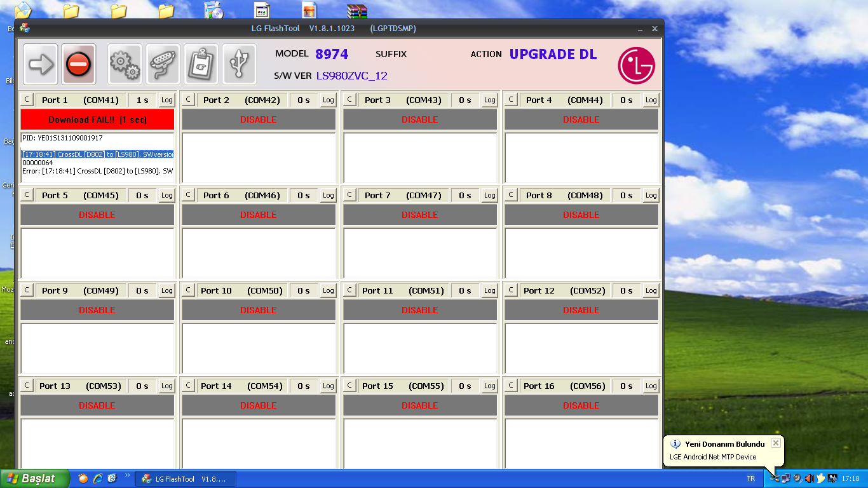Open the Log for Port 2
This screenshot has width=868, height=488.
pyautogui.click(x=328, y=100)
